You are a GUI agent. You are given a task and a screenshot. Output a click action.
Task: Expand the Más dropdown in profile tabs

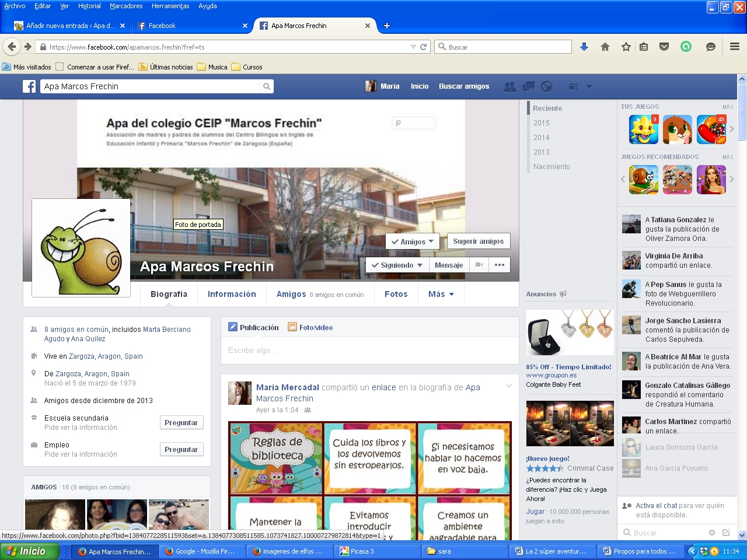point(441,294)
